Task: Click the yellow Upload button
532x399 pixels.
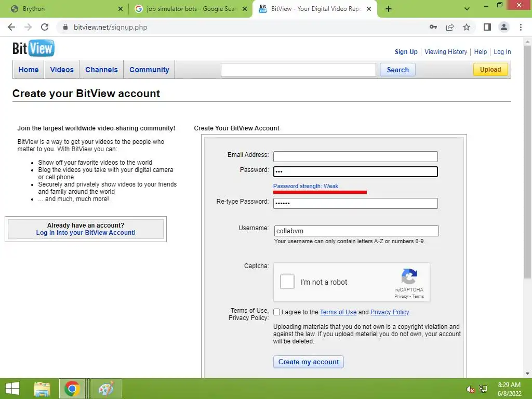Action: point(490,69)
